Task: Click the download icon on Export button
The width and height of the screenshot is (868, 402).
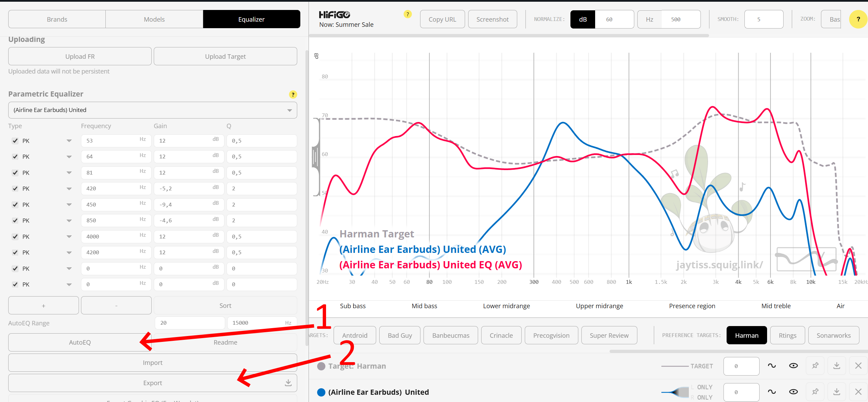Action: (x=288, y=383)
